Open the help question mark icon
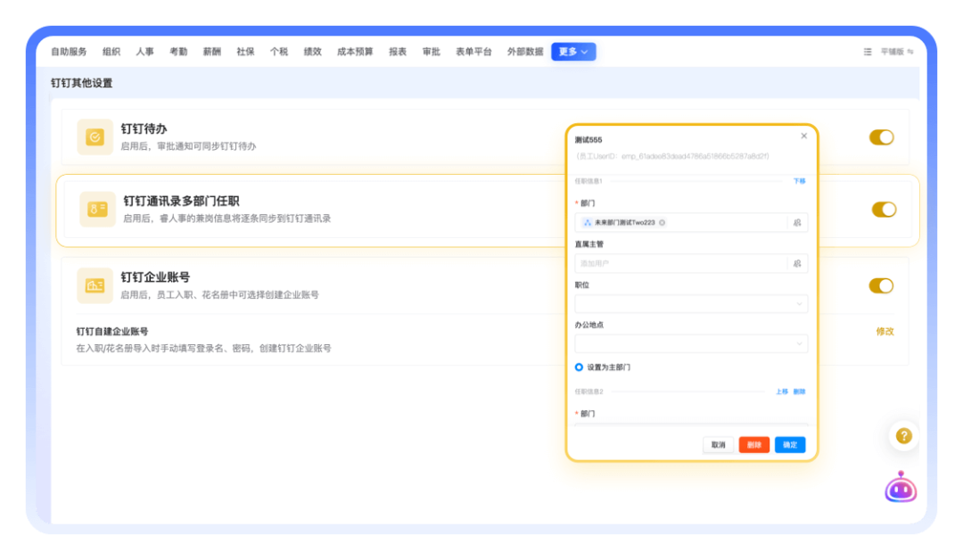 point(903,436)
